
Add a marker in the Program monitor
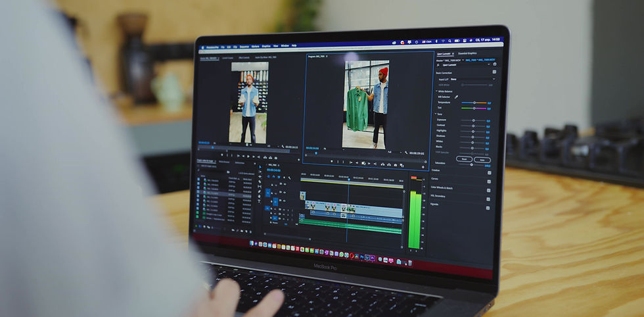pyautogui.click(x=332, y=161)
